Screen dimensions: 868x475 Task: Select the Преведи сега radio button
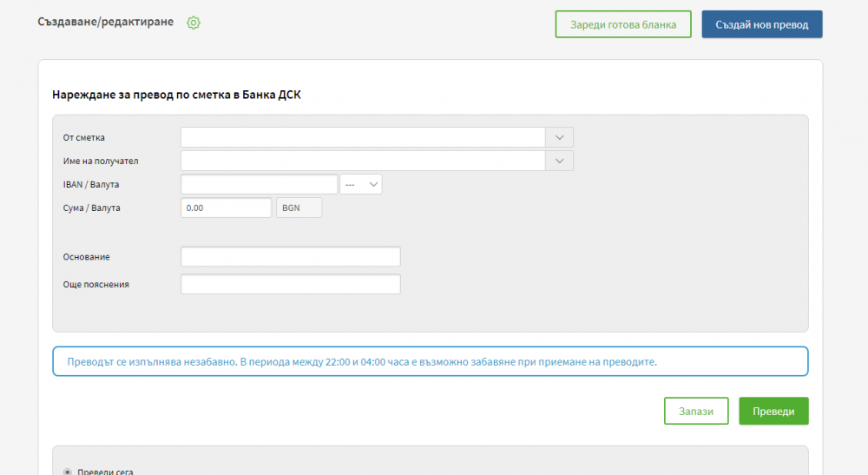click(68, 472)
